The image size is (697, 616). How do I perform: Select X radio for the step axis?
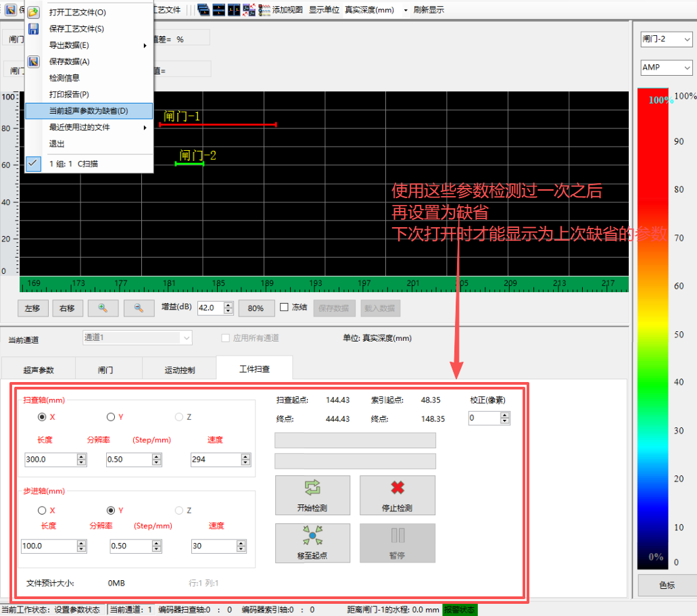(x=43, y=511)
